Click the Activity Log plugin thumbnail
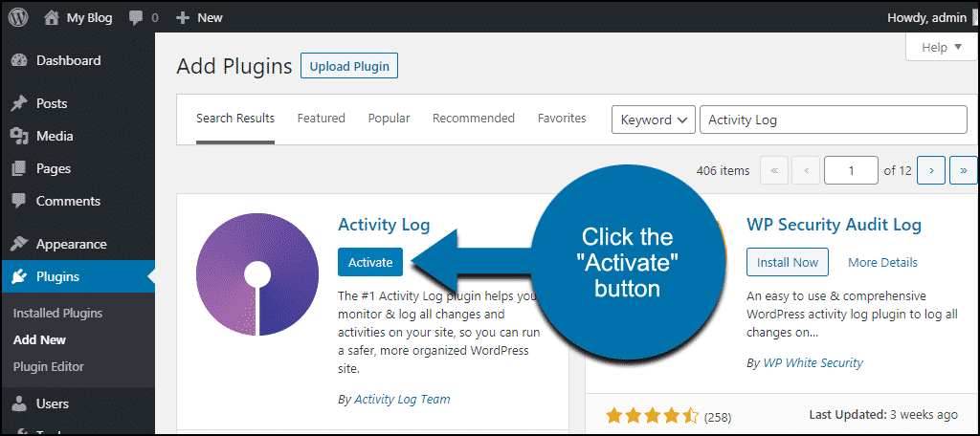 (x=256, y=274)
